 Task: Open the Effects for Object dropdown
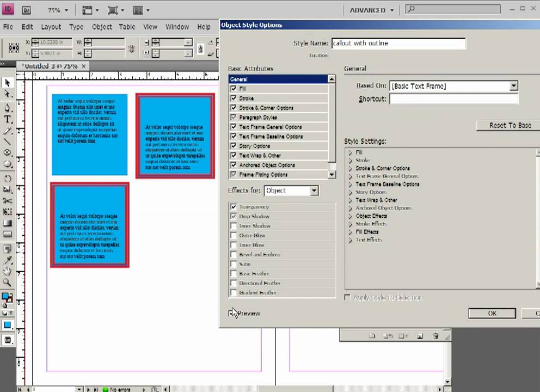314,191
